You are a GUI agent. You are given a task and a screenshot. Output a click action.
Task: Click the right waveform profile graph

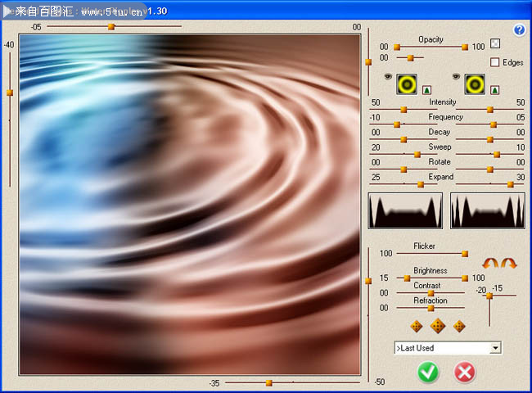488,211
